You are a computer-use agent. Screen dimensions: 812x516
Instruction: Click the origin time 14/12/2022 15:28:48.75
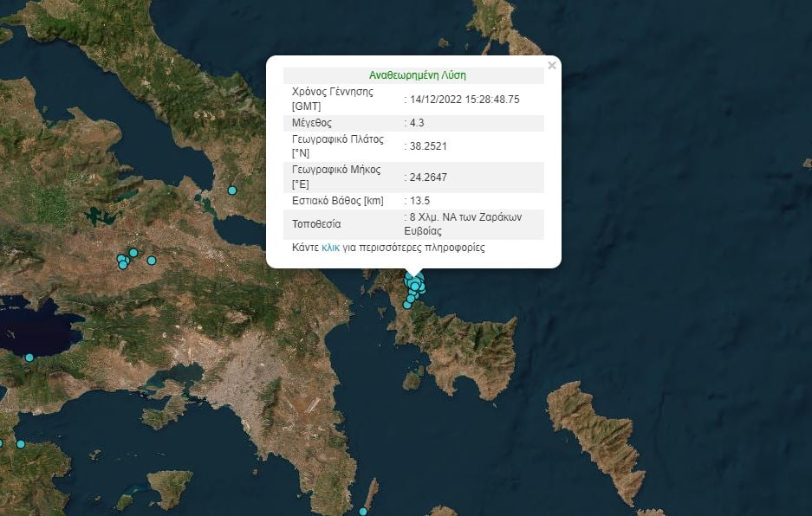(x=464, y=100)
